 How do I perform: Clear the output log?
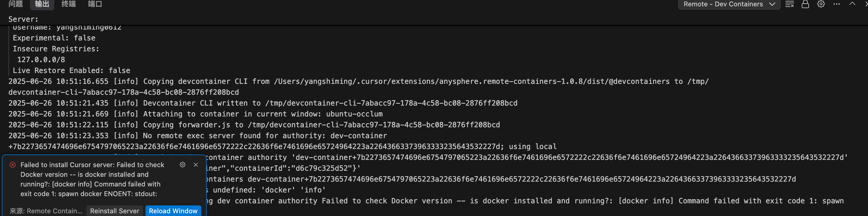(789, 5)
